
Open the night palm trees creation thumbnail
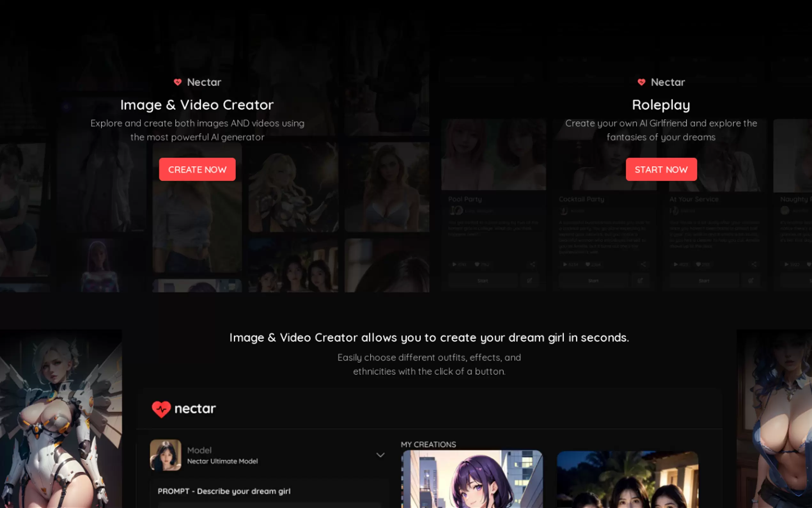point(627,480)
